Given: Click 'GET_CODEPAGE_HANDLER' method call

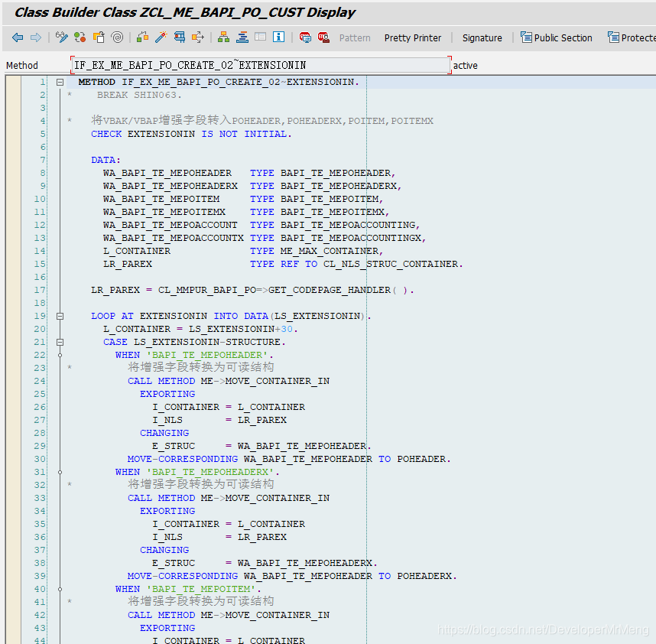Looking at the screenshot, I should (x=330, y=290).
